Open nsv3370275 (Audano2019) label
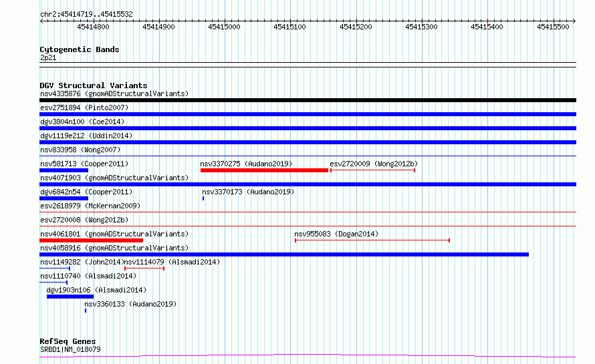 click(x=246, y=164)
